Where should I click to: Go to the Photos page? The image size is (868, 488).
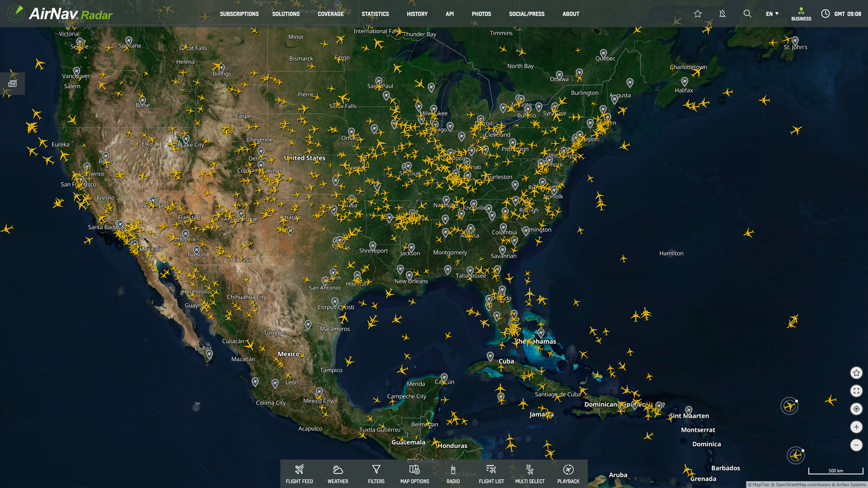[481, 14]
